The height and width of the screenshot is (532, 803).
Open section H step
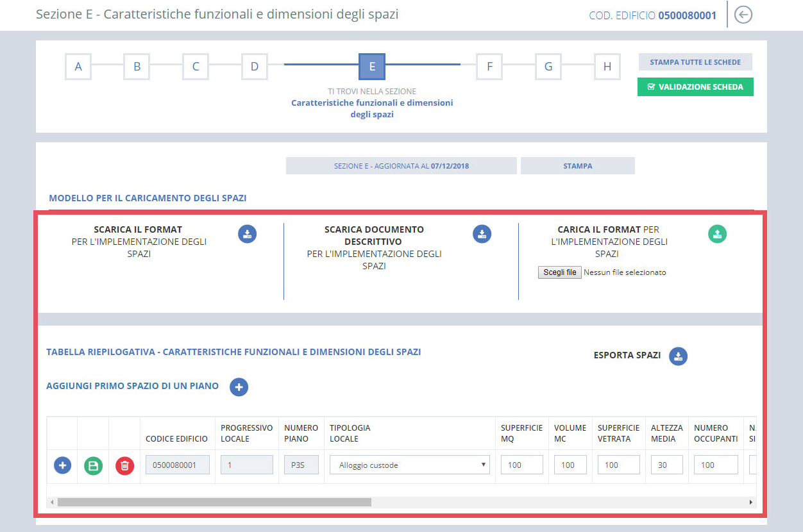pos(607,66)
